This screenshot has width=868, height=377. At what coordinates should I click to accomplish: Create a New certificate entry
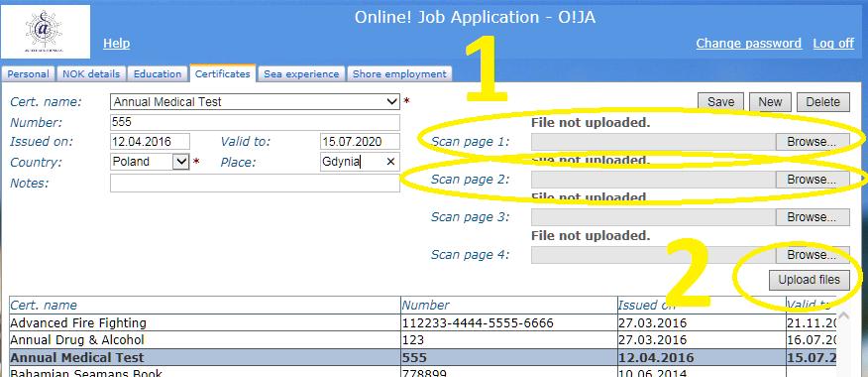(770, 102)
